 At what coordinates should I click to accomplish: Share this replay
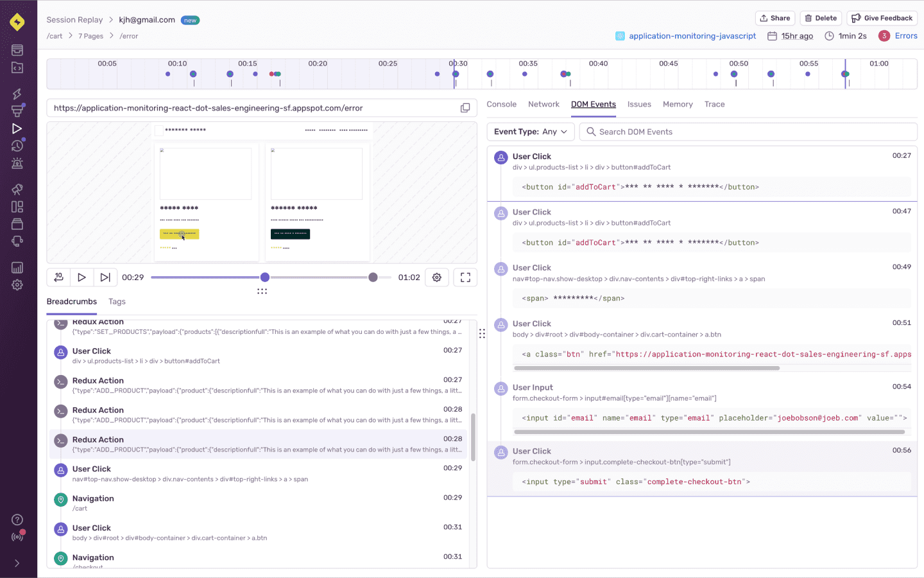(x=775, y=18)
